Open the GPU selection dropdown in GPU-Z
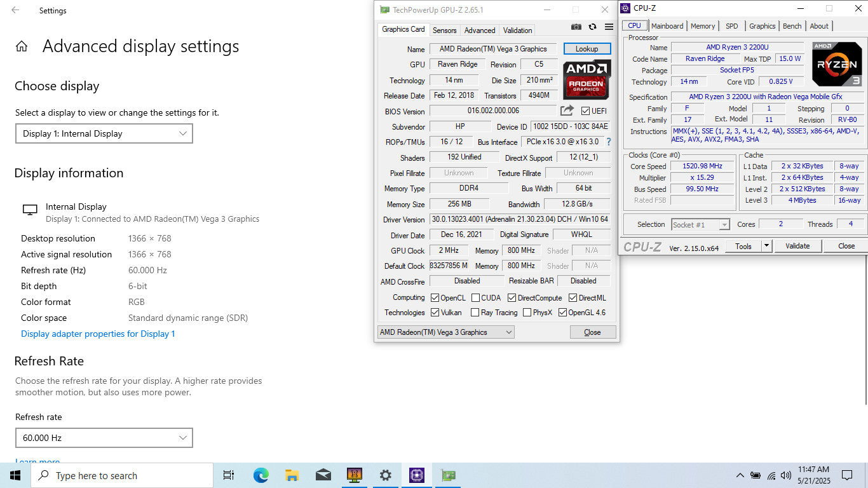868x488 pixels. [445, 332]
